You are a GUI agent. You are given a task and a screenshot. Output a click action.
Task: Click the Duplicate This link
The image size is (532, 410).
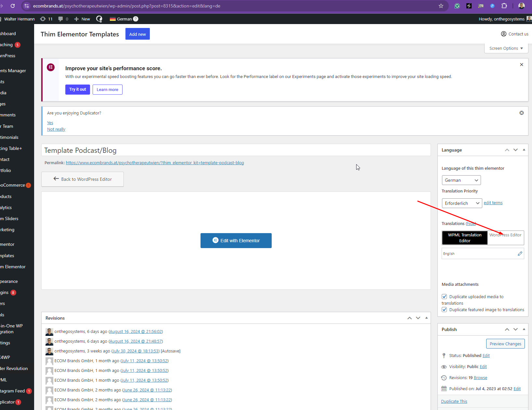coord(454,401)
